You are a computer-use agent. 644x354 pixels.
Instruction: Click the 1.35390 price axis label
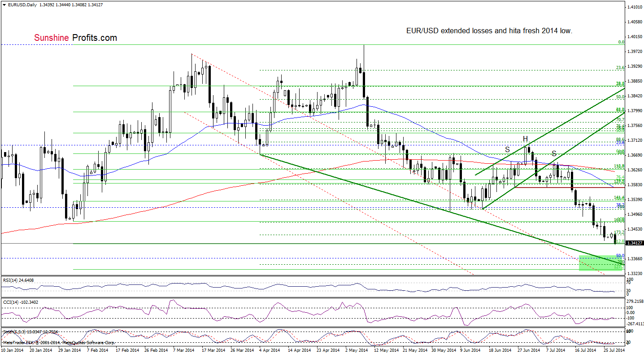click(x=635, y=200)
